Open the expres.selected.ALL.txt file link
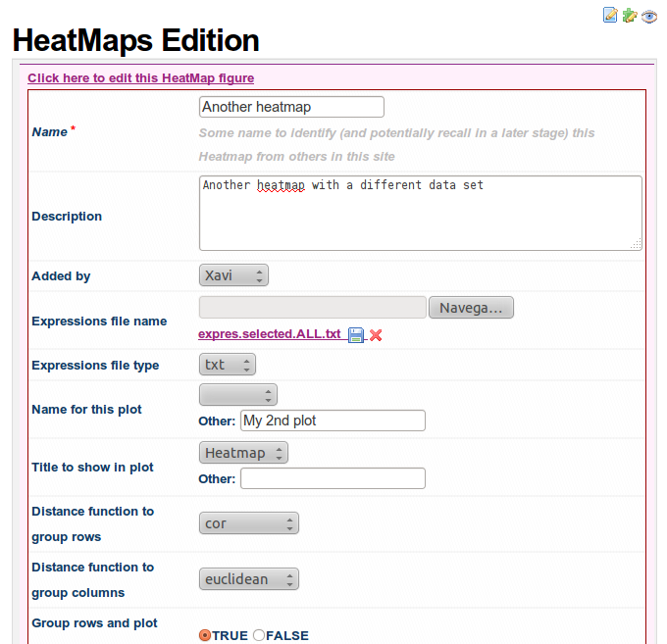 [269, 334]
